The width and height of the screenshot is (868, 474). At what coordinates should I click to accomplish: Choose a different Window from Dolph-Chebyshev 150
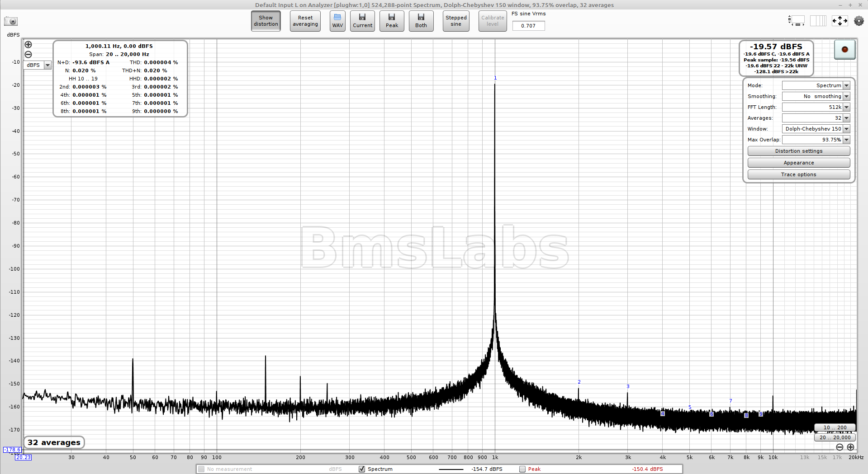(816, 129)
